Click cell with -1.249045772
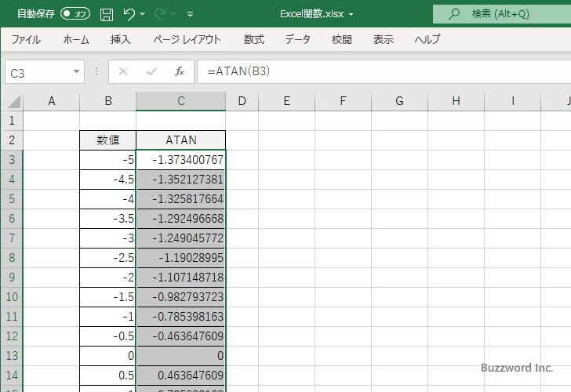The height and width of the screenshot is (392, 571). point(181,238)
